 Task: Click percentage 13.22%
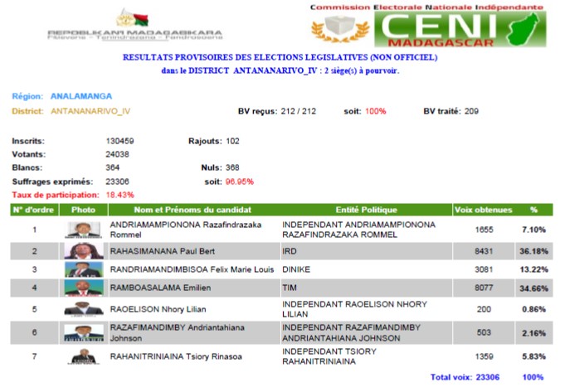(x=533, y=269)
